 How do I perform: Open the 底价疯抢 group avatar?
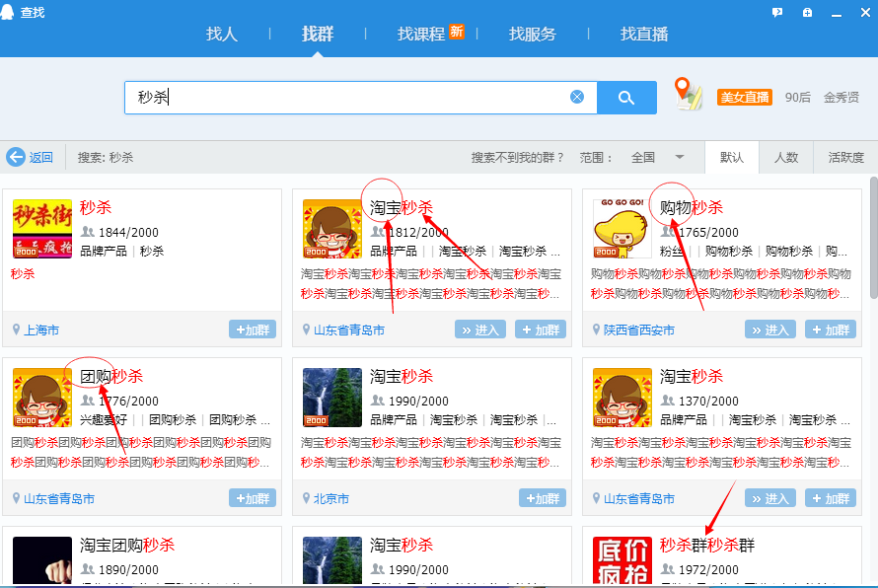(622, 560)
